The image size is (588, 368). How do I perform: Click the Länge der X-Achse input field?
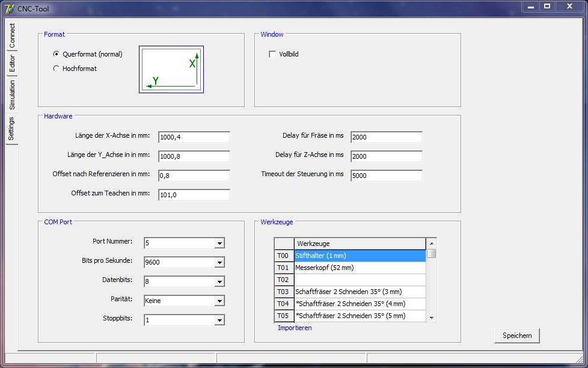click(194, 137)
